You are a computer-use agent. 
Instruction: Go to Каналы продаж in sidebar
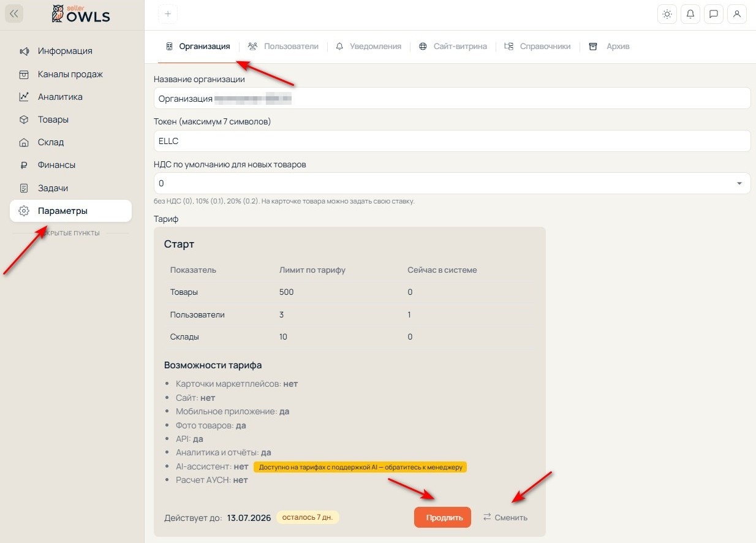pos(70,74)
